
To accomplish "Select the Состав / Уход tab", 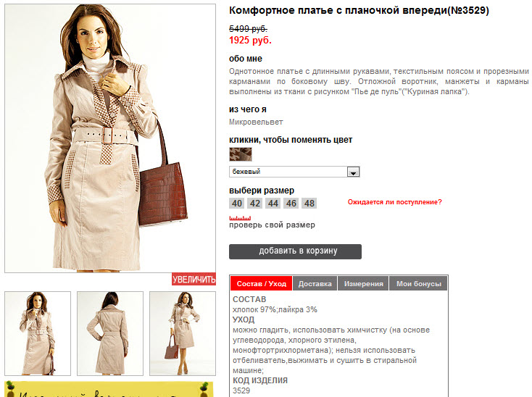I will (261, 284).
